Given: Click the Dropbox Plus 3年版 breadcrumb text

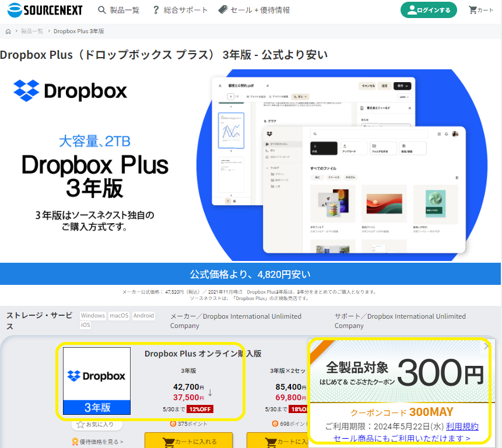Looking at the screenshot, I should coord(79,31).
